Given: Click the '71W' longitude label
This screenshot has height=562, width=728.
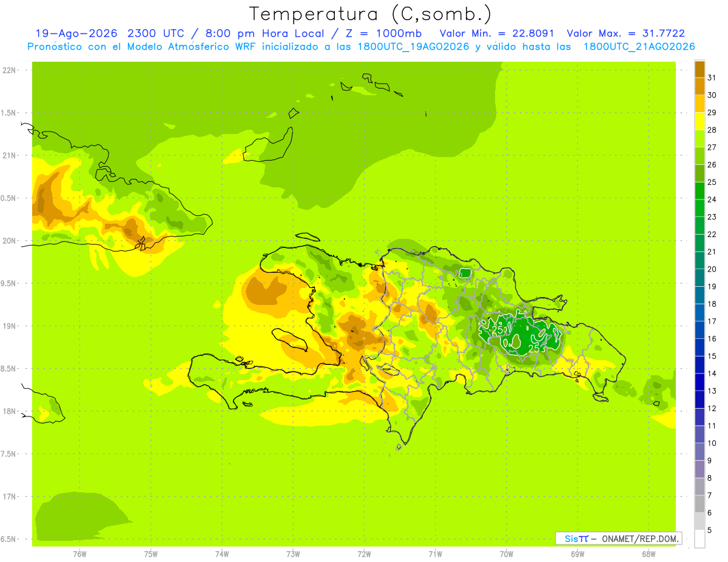Looking at the screenshot, I should tap(435, 554).
